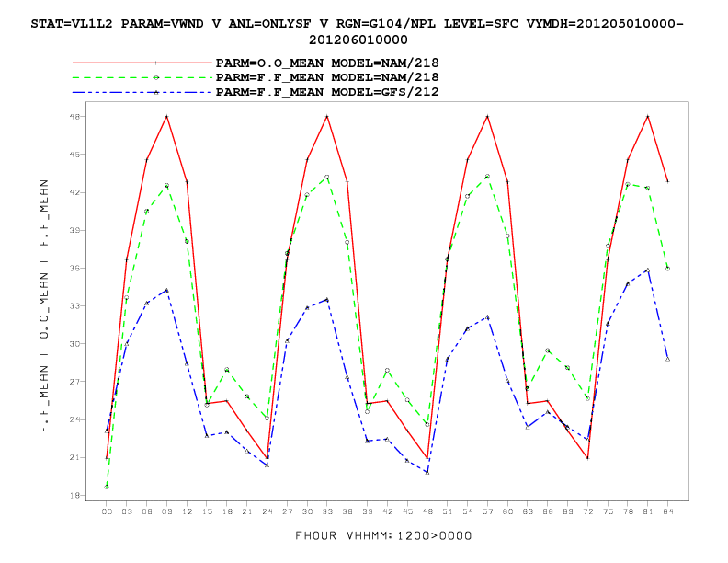Click the x-axis title FHOUR VHHMM: 1200>0000

[383, 535]
